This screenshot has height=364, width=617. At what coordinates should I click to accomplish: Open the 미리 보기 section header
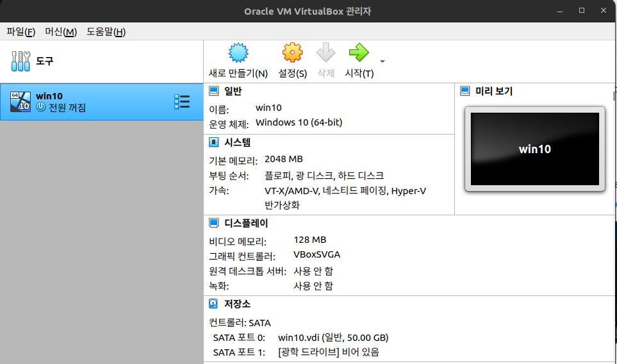(494, 91)
